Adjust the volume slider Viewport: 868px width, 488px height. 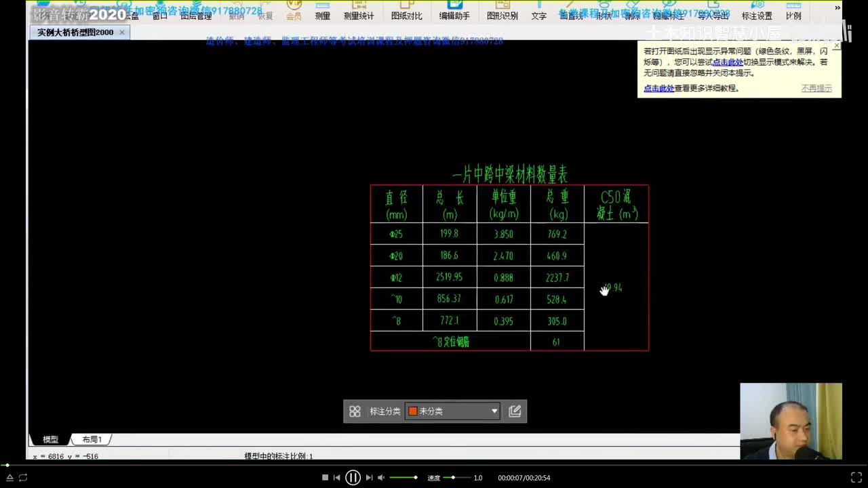tap(403, 478)
